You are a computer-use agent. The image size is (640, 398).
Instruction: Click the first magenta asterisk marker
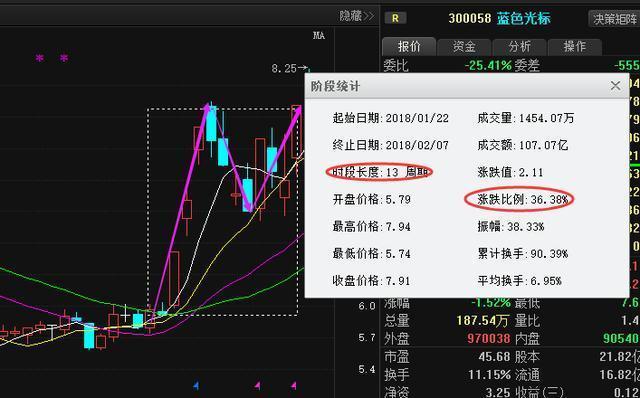coord(39,58)
